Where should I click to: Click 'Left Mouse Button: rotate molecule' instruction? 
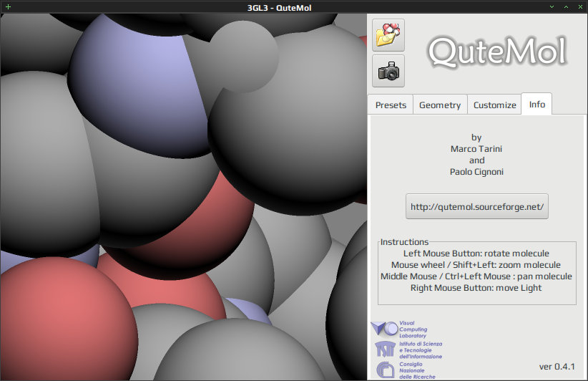[x=476, y=254]
